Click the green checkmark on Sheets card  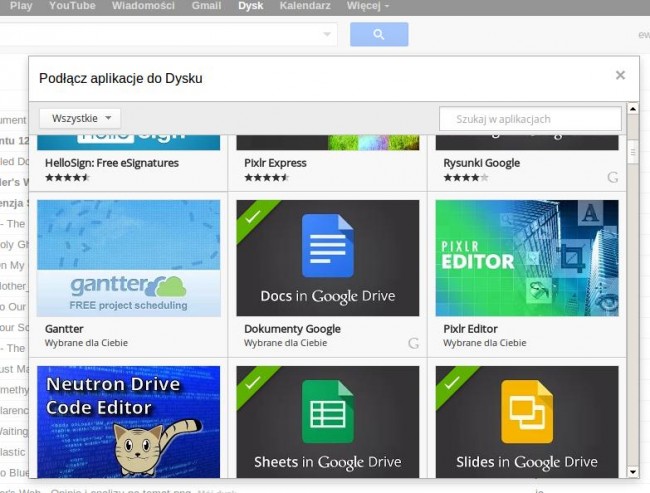click(x=252, y=382)
